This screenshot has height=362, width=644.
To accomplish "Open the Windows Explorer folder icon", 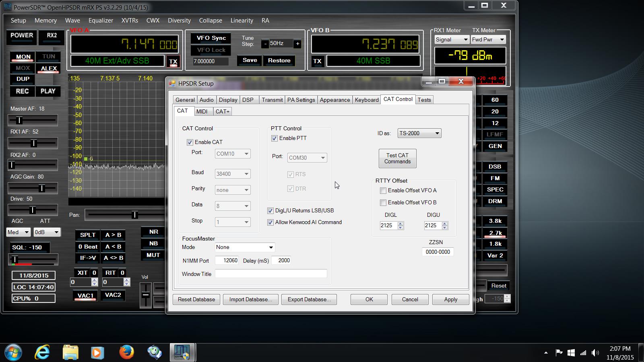I will (70, 352).
